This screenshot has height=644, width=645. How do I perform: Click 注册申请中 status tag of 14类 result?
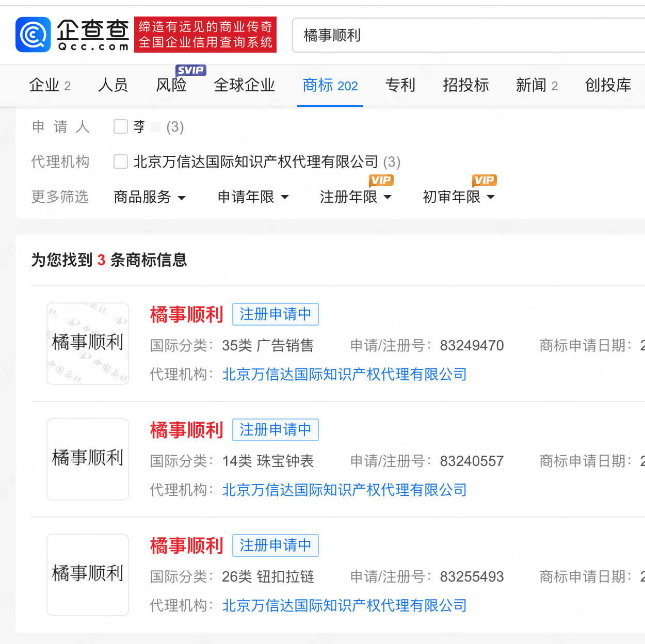276,430
